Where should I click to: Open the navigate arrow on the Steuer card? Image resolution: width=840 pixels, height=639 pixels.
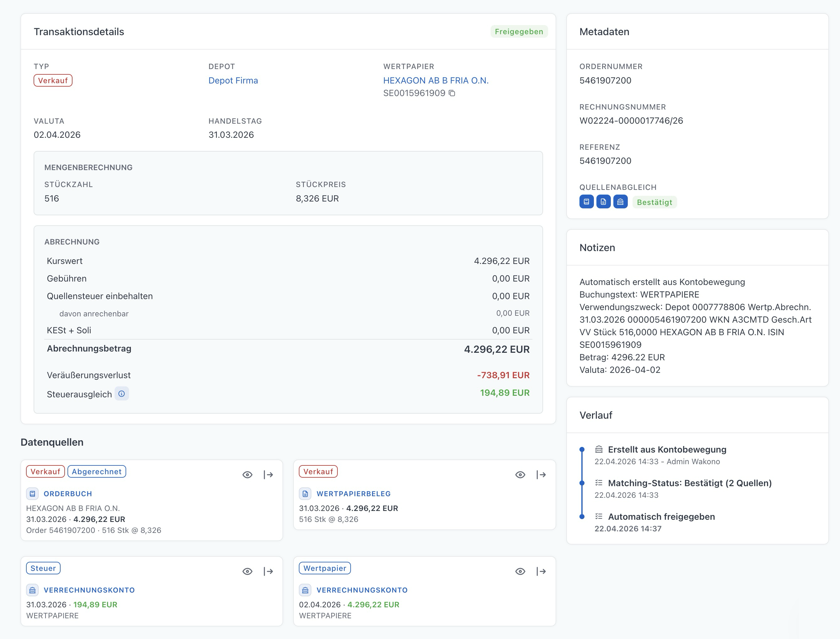tap(269, 571)
